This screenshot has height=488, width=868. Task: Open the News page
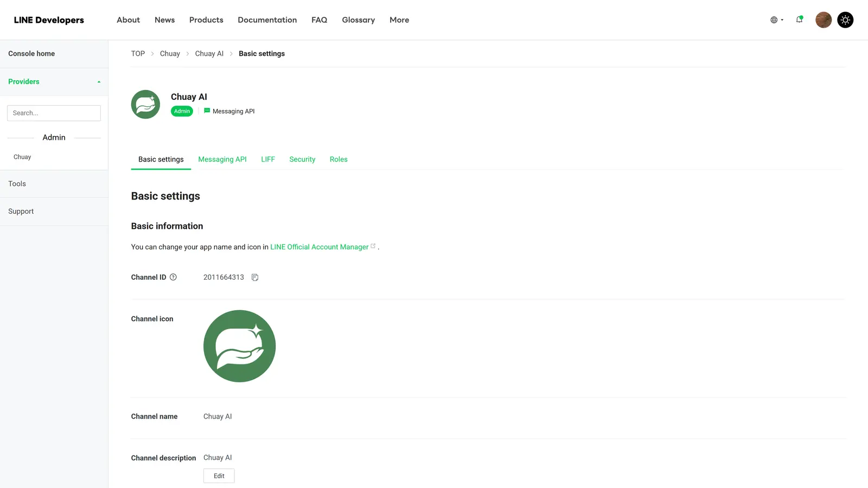coord(164,20)
